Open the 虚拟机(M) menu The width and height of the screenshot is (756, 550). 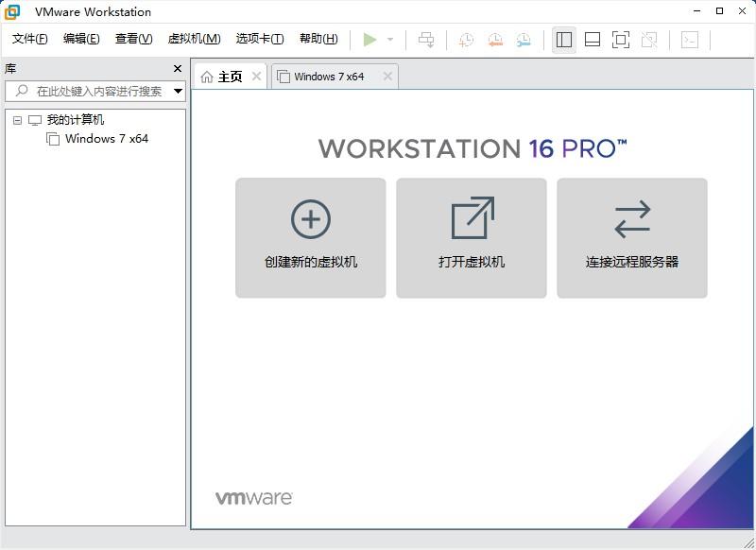[x=194, y=39]
